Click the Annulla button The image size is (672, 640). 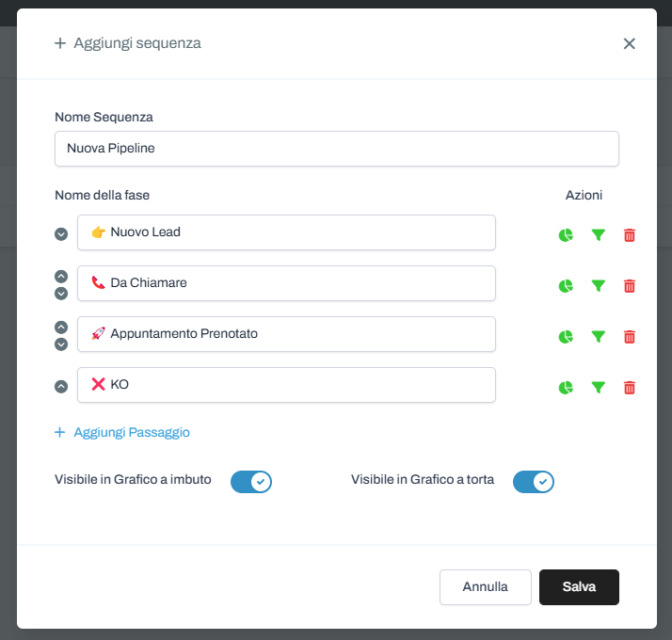click(x=485, y=586)
